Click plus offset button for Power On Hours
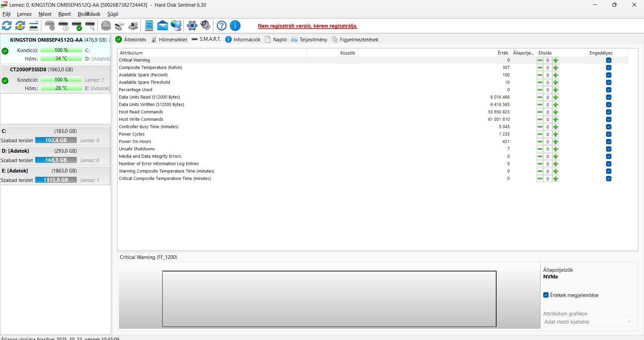The image size is (644, 340). [556, 142]
